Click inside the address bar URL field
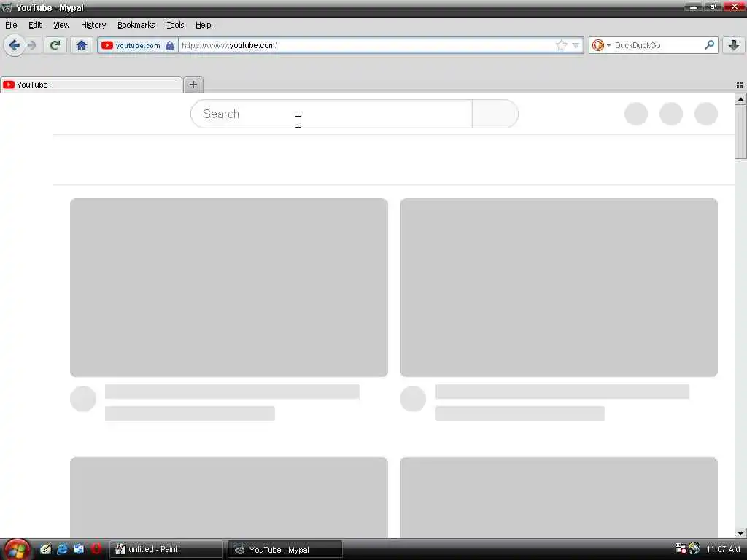The width and height of the screenshot is (747, 560). pyautogui.click(x=367, y=45)
